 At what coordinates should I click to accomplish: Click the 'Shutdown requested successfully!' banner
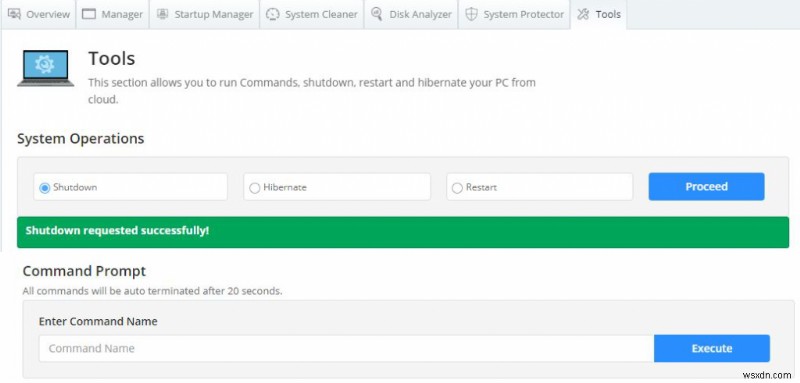[x=403, y=232]
